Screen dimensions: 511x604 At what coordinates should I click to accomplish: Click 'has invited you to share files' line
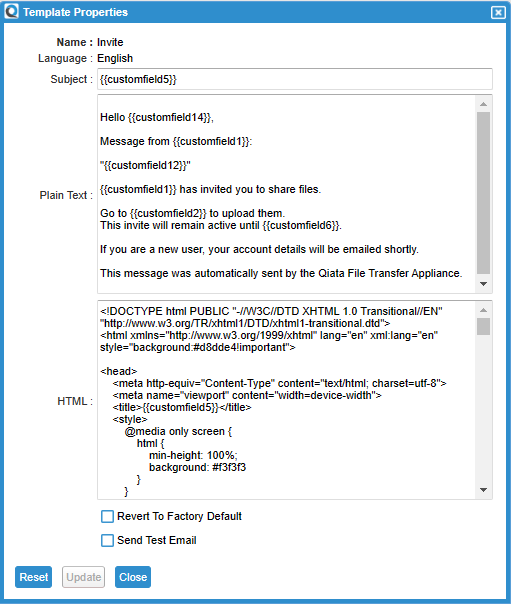211,190
